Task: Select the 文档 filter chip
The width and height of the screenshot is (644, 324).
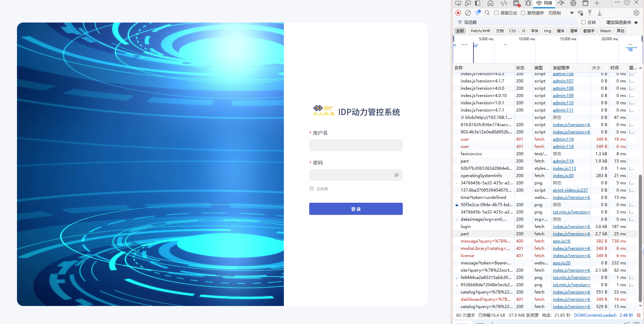Action: tap(499, 31)
